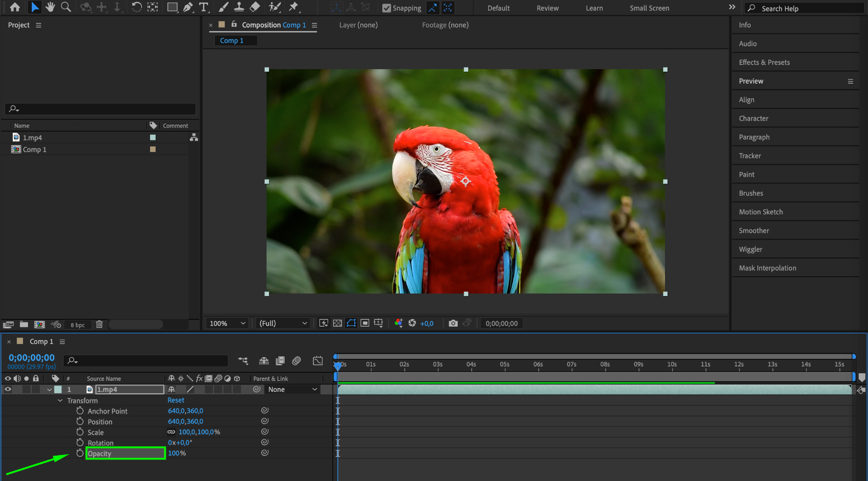Hide the 1.mp4 layer with eye icon
The height and width of the screenshot is (481, 868).
[x=8, y=389]
